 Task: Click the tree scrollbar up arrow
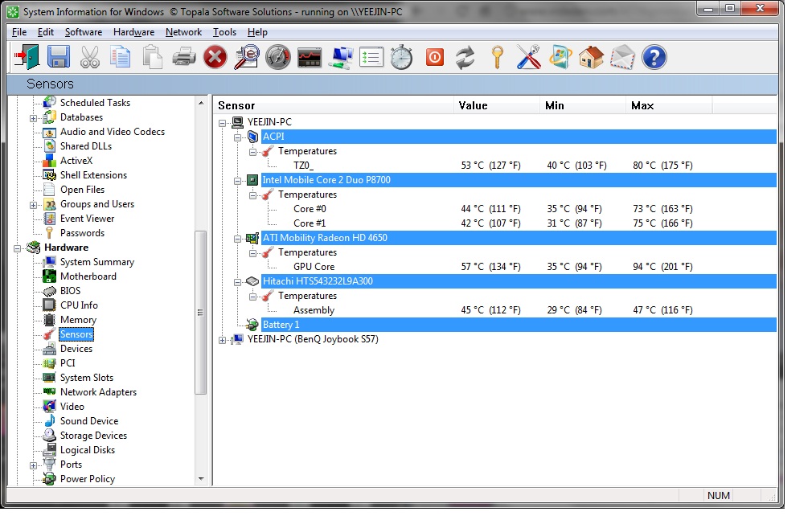(x=201, y=103)
